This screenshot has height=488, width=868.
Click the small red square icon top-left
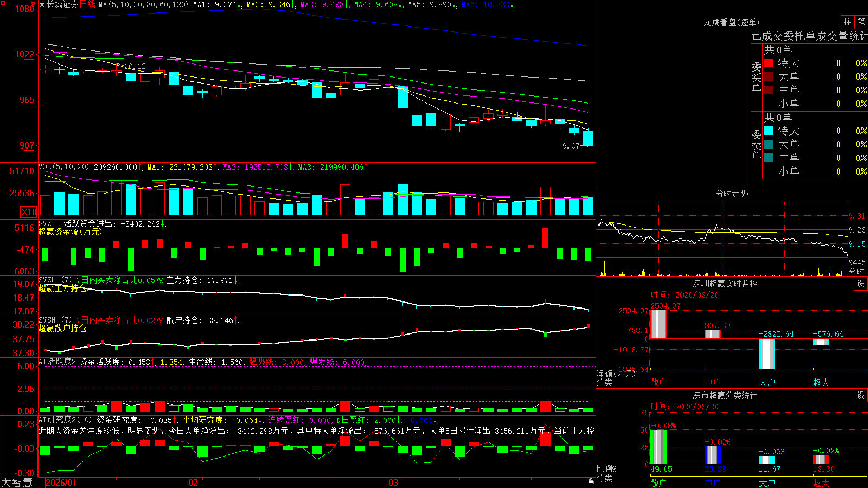pyautogui.click(x=3, y=3)
